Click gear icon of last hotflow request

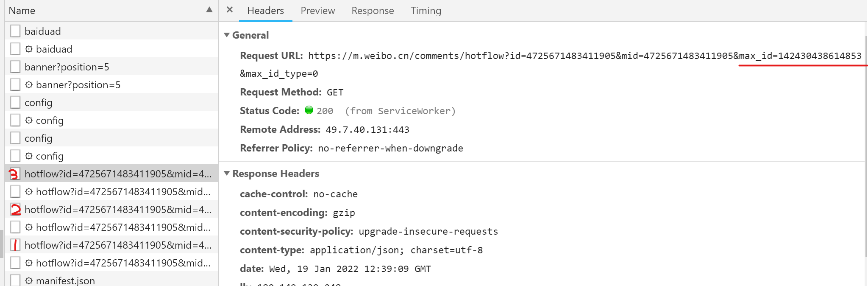29,263
